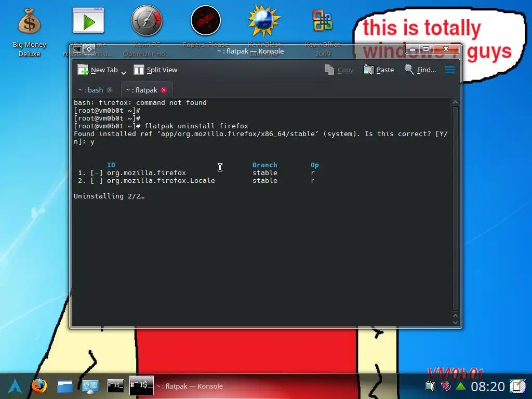
Task: Click Split View in Konsole toolbar
Action: [x=155, y=70]
